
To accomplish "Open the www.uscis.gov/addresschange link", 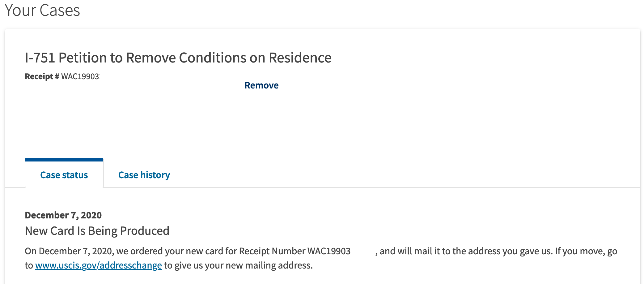I will 99,265.
